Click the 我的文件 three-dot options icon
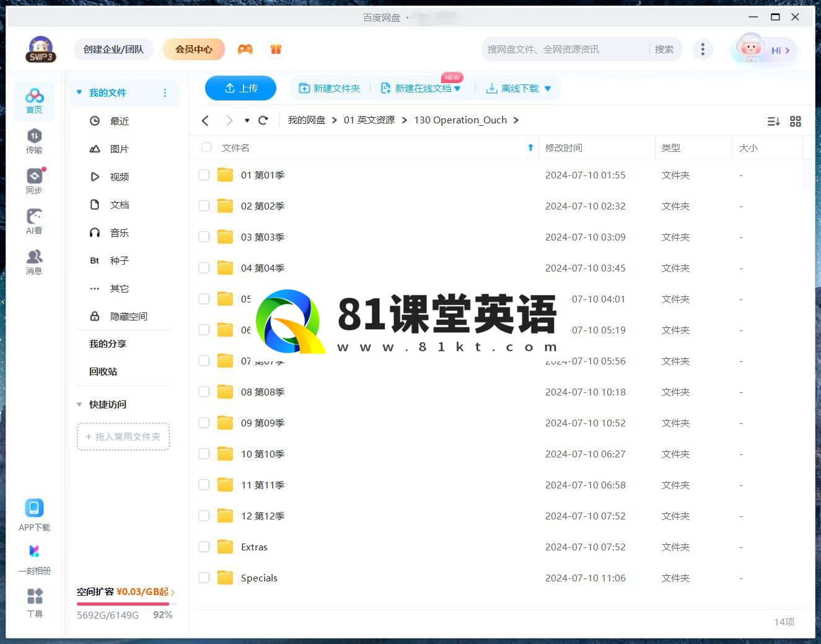This screenshot has width=821, height=644. (x=165, y=93)
